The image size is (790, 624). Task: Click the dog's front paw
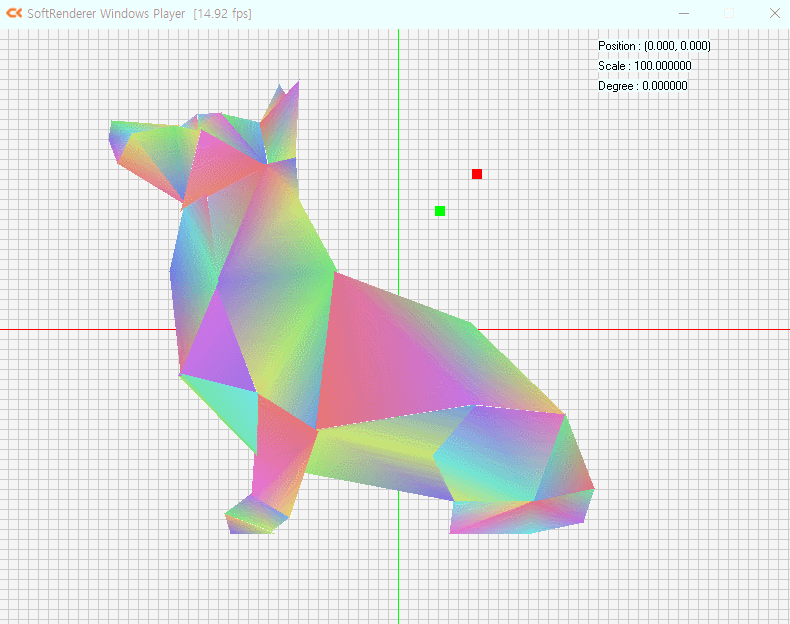[x=252, y=517]
